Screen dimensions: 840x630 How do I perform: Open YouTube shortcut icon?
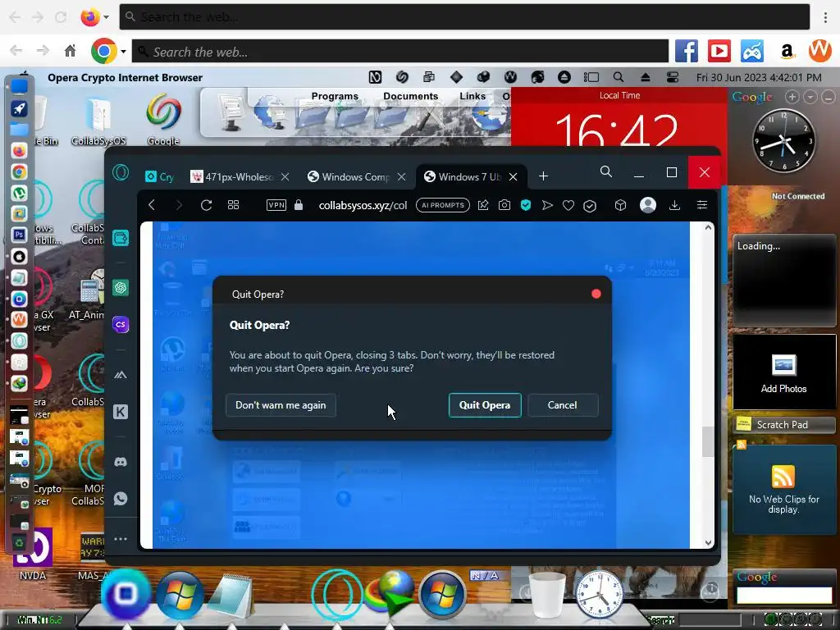(719, 52)
